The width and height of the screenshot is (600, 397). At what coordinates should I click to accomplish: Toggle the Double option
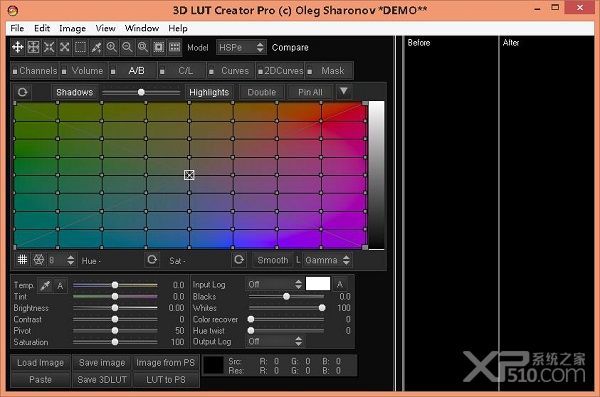(x=262, y=92)
